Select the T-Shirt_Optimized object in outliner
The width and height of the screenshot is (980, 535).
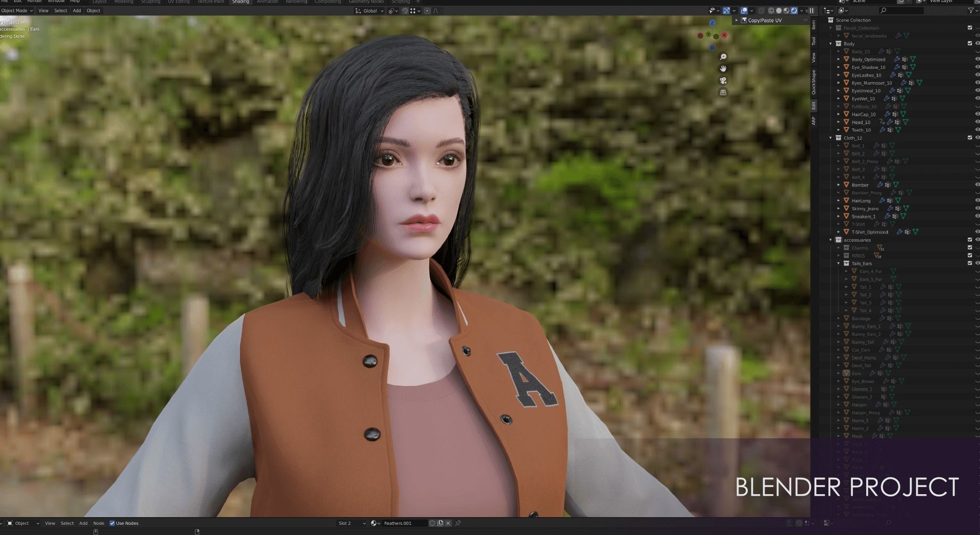point(870,232)
